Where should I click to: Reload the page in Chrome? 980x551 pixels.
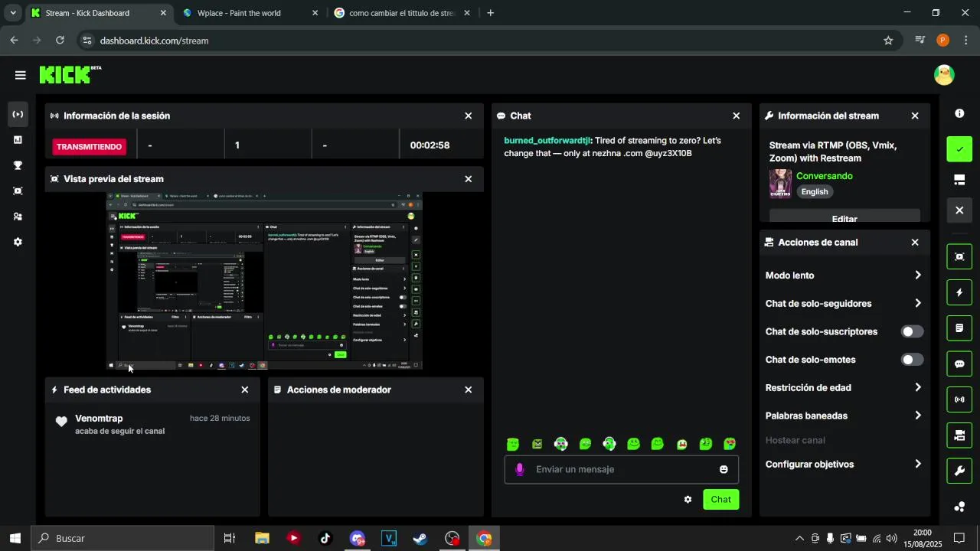[x=60, y=41]
